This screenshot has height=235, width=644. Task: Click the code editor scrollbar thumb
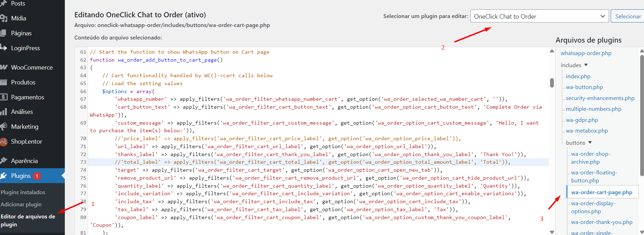(552, 83)
